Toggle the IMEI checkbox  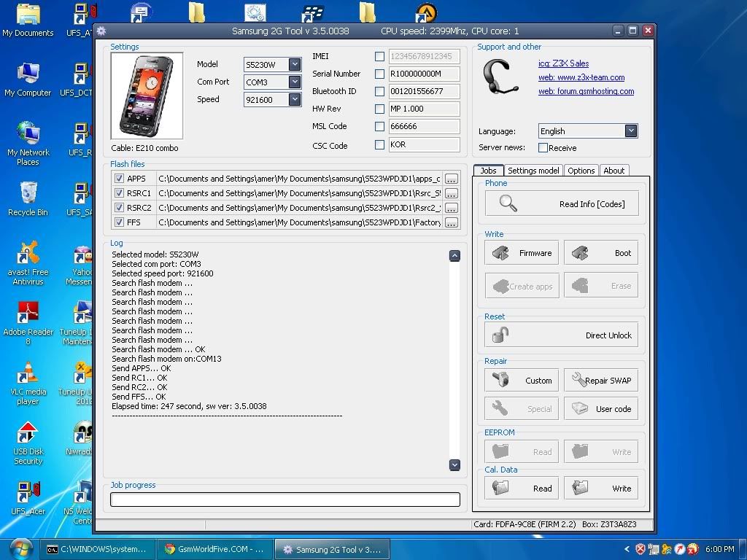click(x=379, y=56)
